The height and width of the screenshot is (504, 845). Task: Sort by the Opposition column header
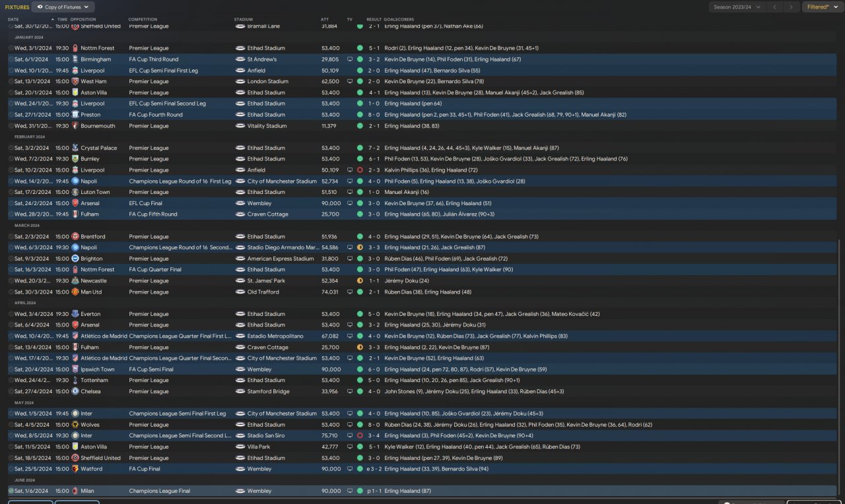click(x=83, y=19)
